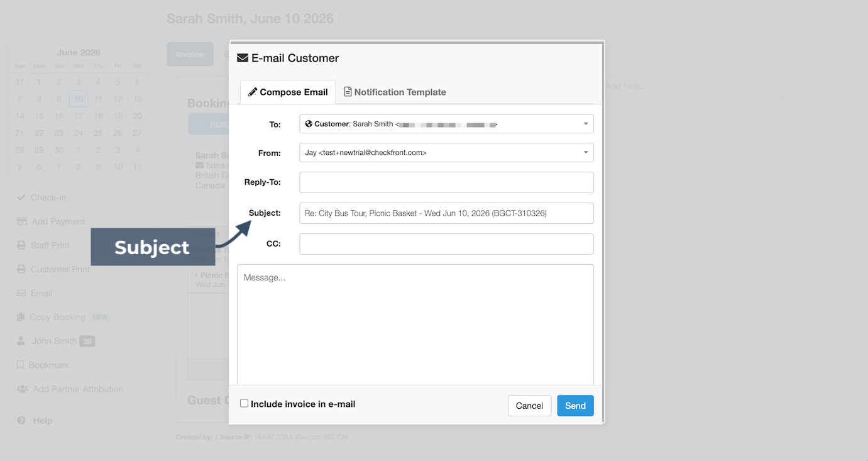The width and height of the screenshot is (868, 461).
Task: Enable Include invoice in e-mail checkbox
Action: (244, 403)
